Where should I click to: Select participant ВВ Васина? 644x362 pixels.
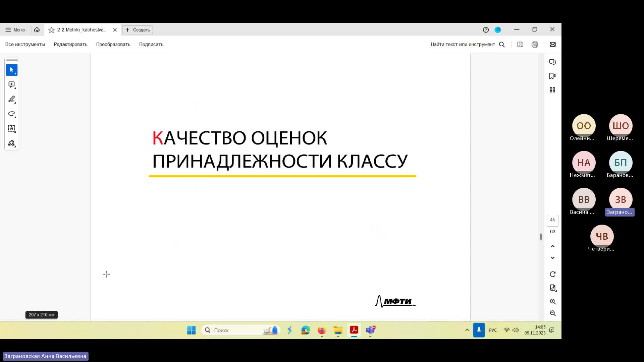click(584, 202)
